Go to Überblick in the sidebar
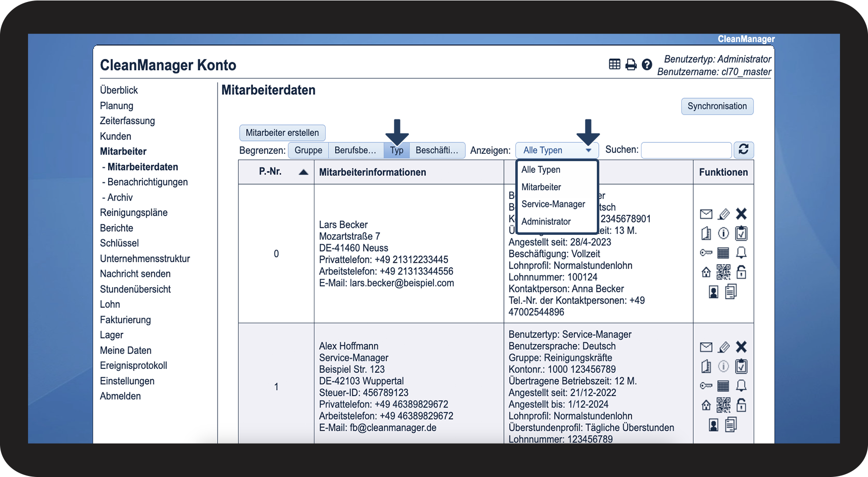Viewport: 868px width, 477px height. click(119, 90)
